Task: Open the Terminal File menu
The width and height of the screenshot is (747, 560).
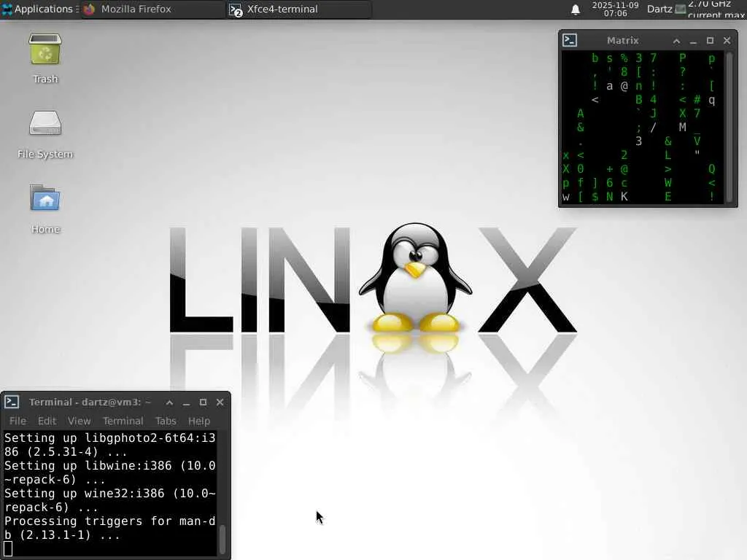Action: (18, 421)
